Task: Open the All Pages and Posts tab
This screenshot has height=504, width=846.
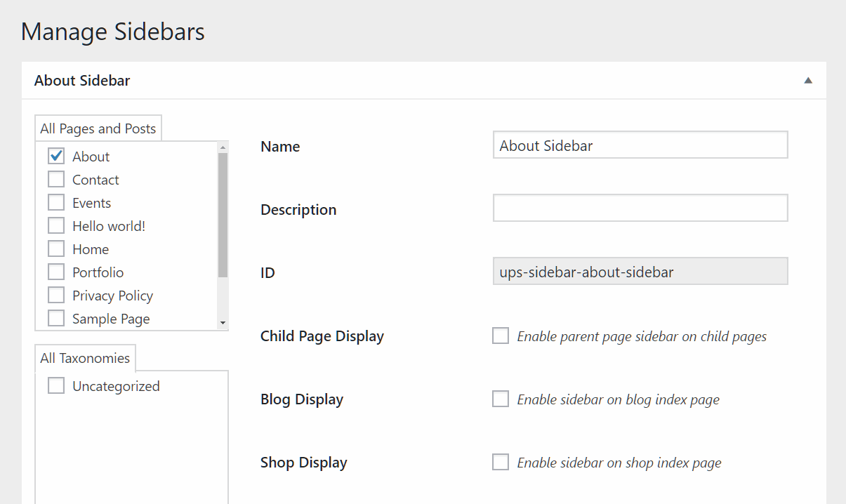Action: click(98, 128)
